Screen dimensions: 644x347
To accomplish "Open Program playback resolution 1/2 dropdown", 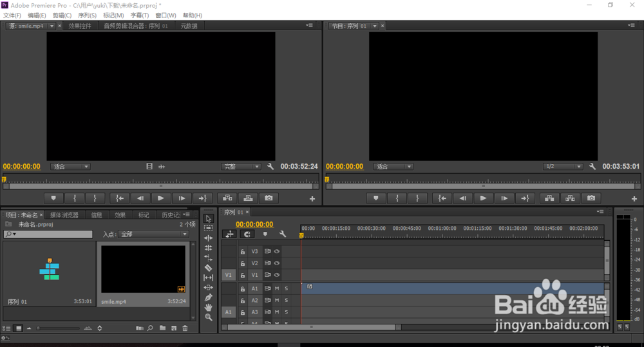I will [x=563, y=166].
